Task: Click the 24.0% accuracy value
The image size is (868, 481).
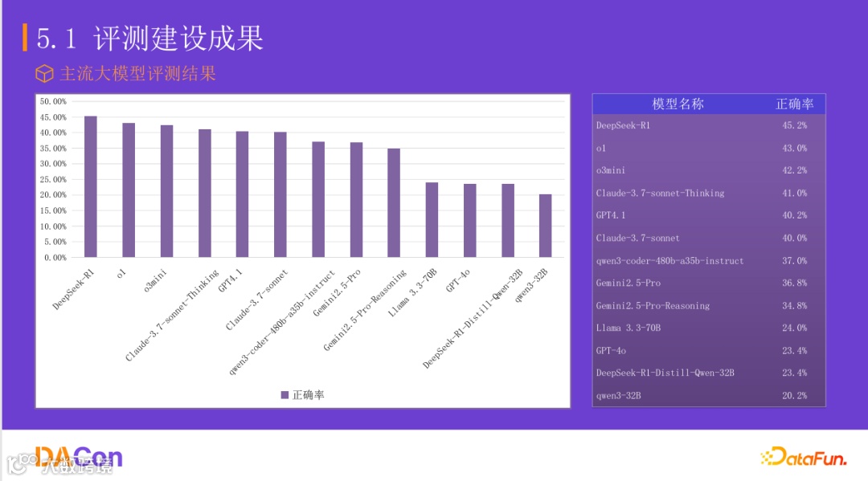Action: click(x=794, y=328)
